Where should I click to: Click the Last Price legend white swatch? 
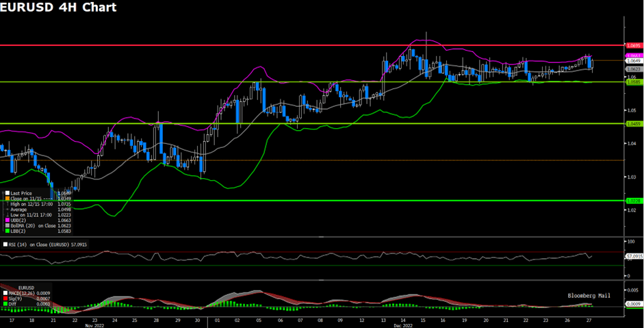coord(6,193)
